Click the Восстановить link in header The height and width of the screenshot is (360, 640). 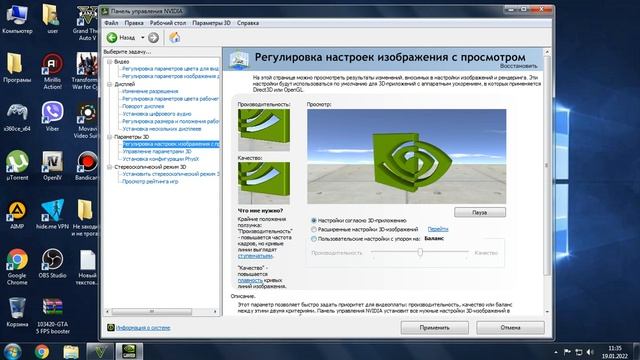coord(518,66)
